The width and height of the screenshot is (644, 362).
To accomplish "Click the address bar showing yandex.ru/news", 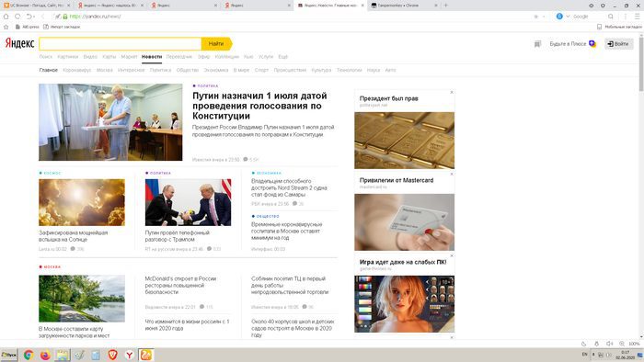I will point(96,17).
